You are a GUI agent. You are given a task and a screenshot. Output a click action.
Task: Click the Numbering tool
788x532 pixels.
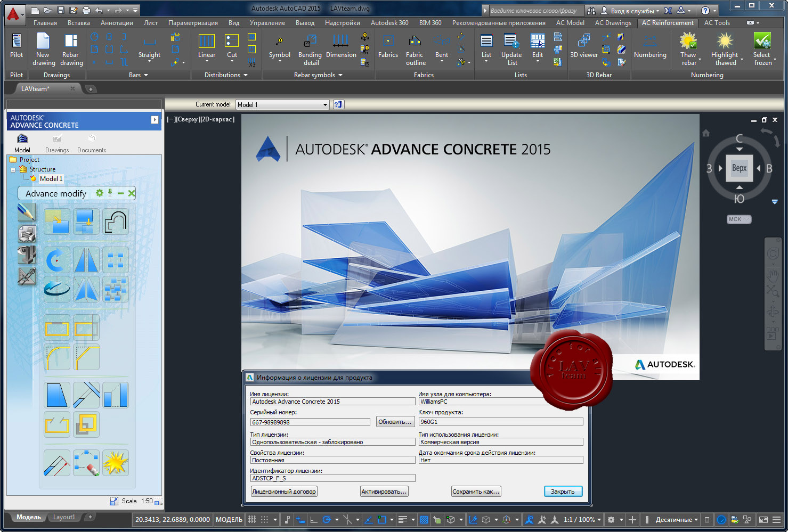[x=650, y=46]
